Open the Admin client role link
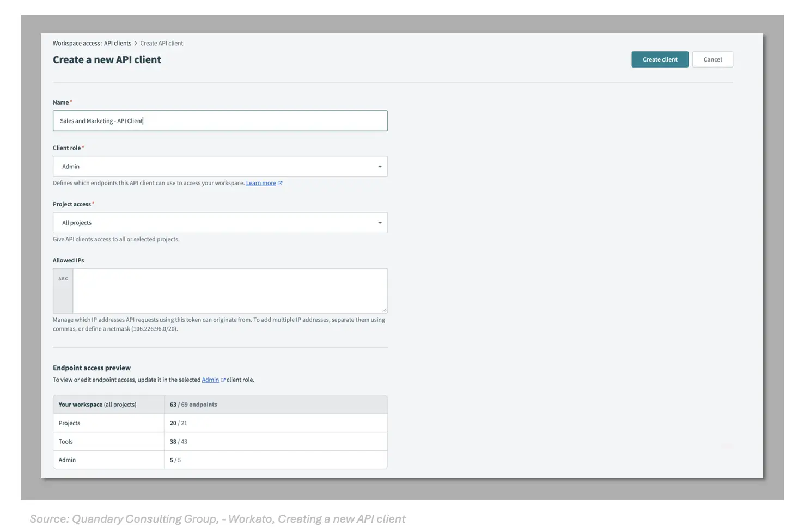798x532 pixels. coord(209,379)
